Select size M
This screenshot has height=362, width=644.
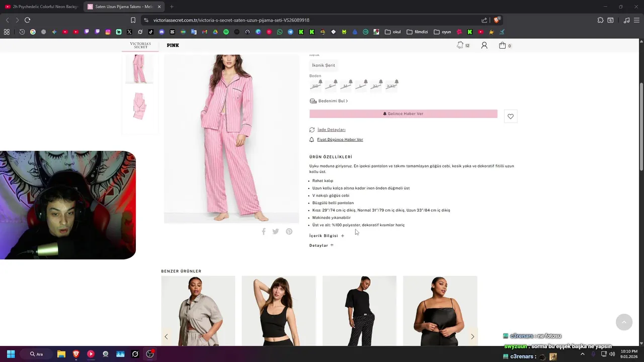[346, 86]
